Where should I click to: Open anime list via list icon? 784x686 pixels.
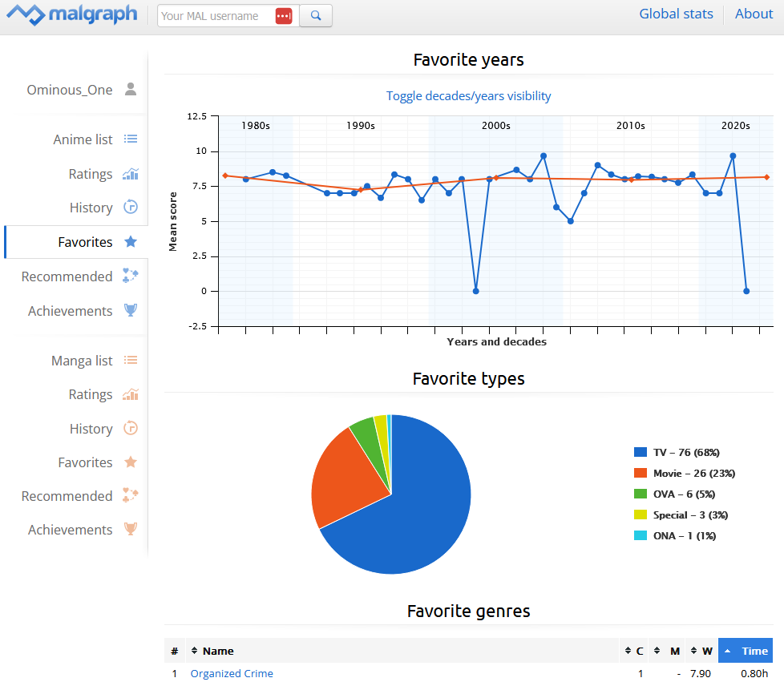131,139
